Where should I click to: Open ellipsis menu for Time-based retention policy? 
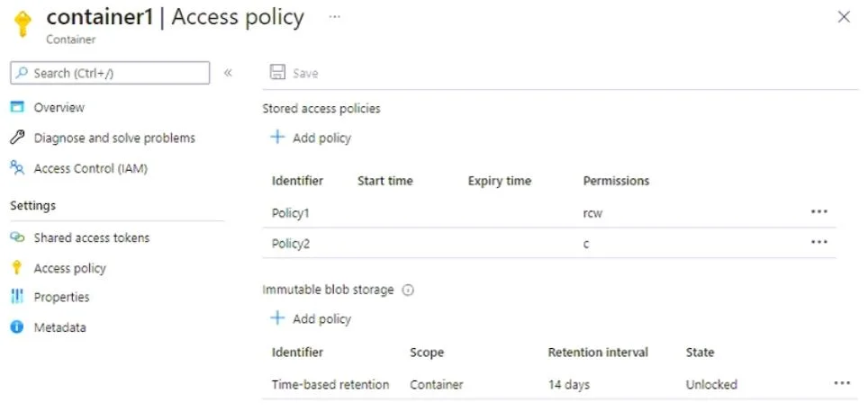[842, 383]
